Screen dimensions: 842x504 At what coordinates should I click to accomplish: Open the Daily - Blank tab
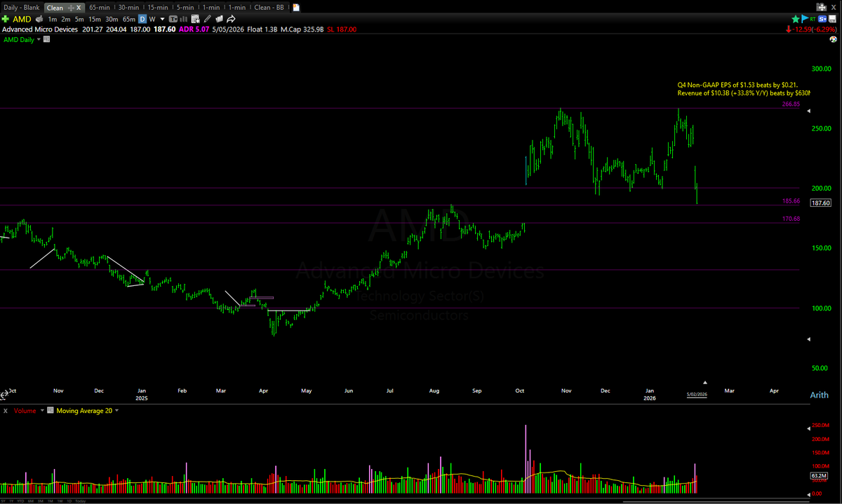22,8
